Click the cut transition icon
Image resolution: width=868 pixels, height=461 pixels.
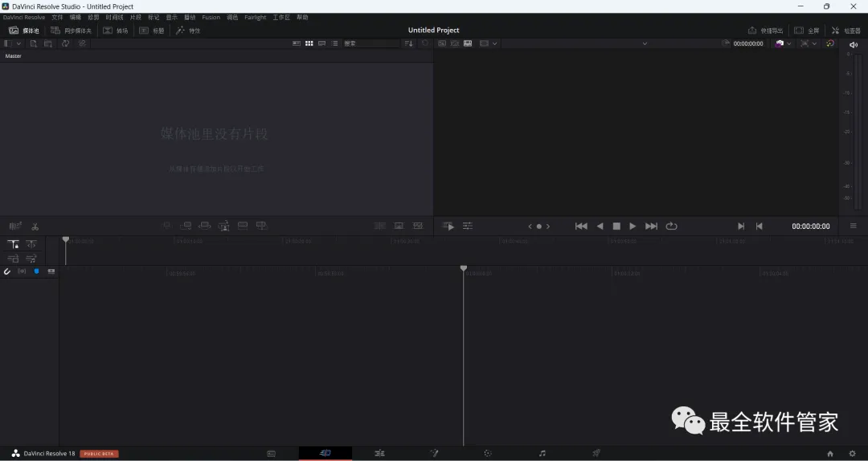click(x=379, y=226)
